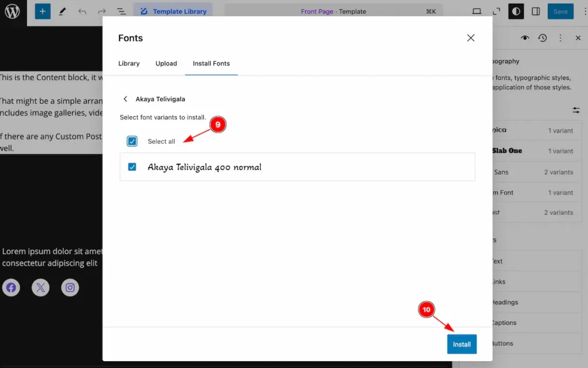Toggle the fullscreen expand icon
588x368 pixels.
[x=497, y=11]
